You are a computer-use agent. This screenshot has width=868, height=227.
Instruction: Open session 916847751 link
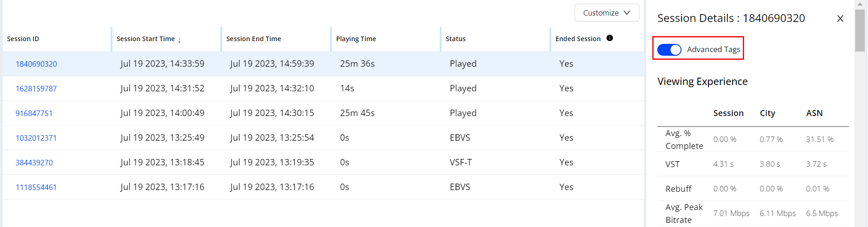point(34,113)
